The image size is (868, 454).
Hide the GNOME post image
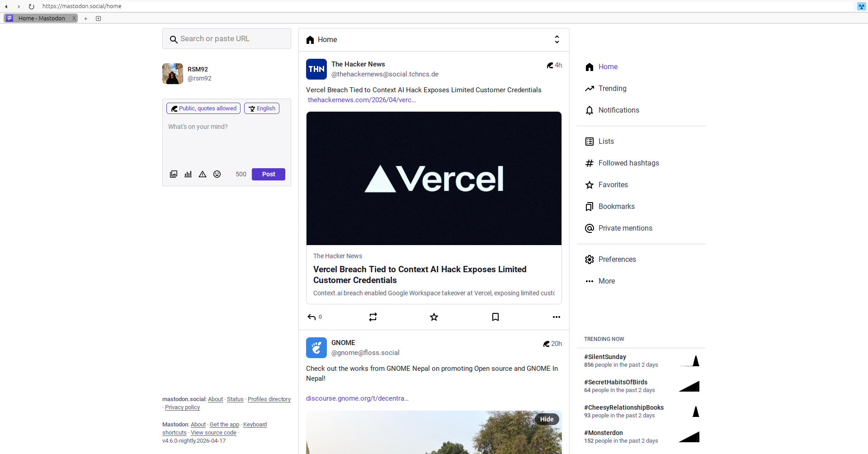[x=547, y=419]
